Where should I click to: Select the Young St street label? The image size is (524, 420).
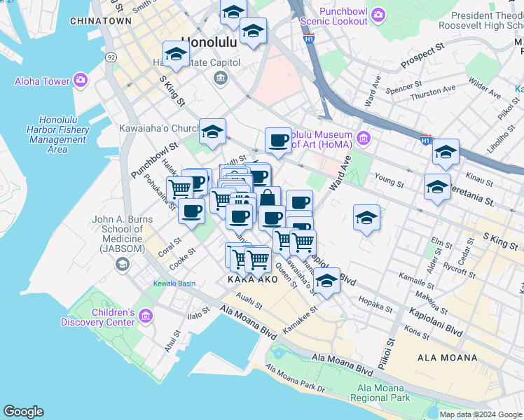[x=389, y=181]
